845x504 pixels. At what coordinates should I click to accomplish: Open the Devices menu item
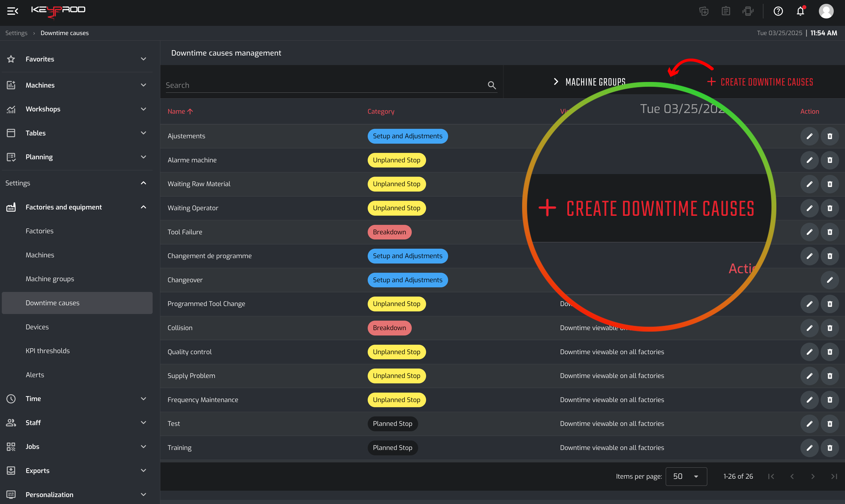77,327
